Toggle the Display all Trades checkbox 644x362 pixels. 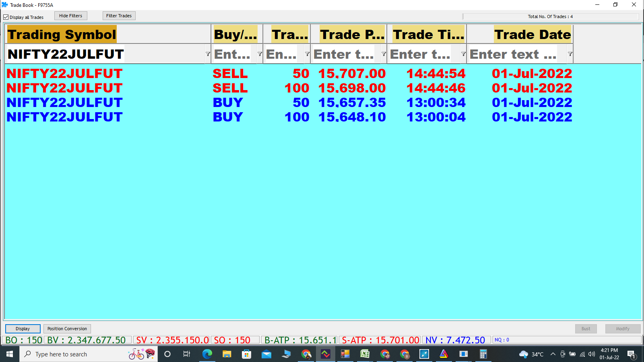6,17
